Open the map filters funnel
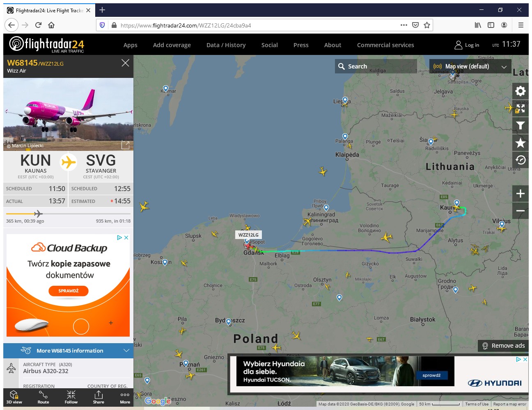This screenshot has width=532, height=410. [x=521, y=125]
